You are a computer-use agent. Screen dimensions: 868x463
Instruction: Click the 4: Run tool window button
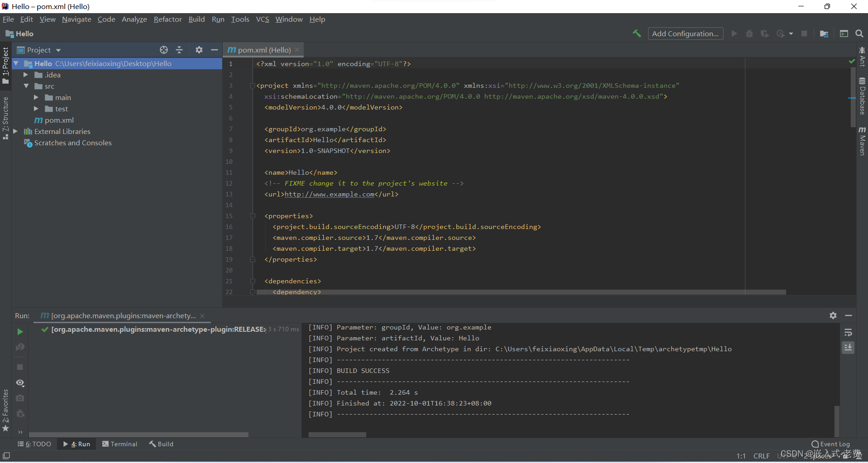coord(77,444)
